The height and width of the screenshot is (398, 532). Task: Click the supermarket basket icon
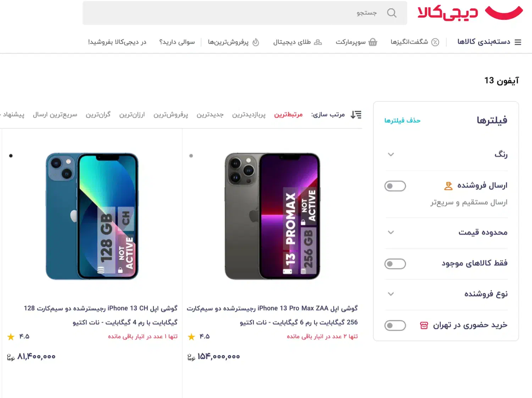[373, 42]
